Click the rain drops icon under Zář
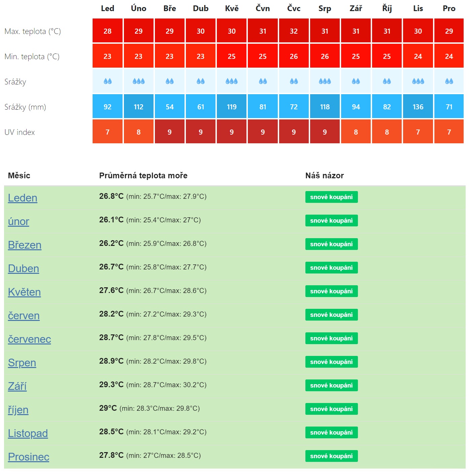 click(356, 81)
